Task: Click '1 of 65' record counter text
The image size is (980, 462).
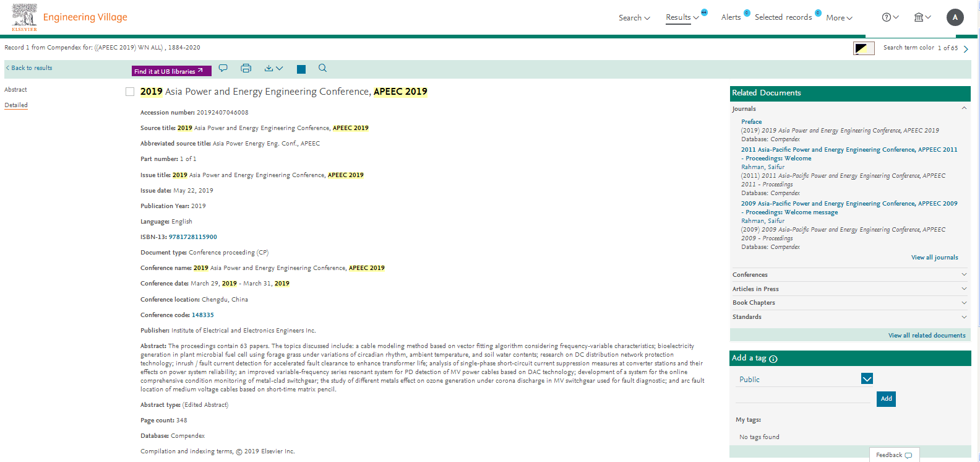Action: (x=947, y=48)
